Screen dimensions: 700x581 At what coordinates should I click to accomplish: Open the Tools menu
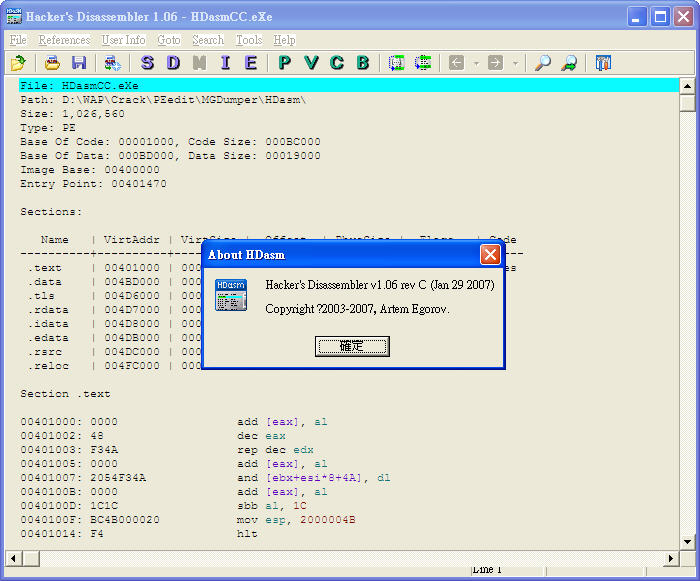(x=249, y=40)
